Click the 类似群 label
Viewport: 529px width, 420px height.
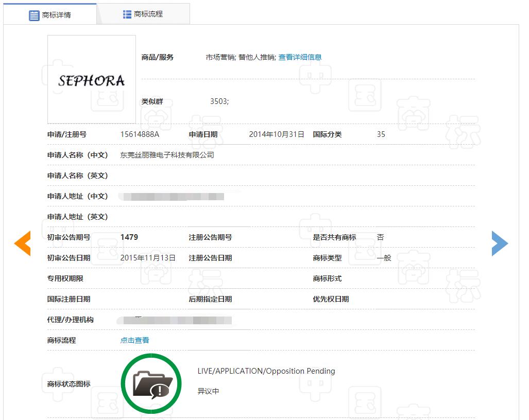pos(152,101)
